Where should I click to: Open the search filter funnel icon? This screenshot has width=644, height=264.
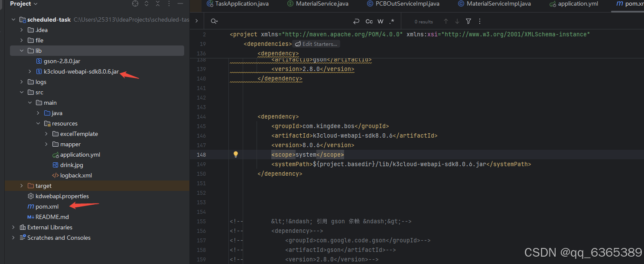click(x=468, y=21)
